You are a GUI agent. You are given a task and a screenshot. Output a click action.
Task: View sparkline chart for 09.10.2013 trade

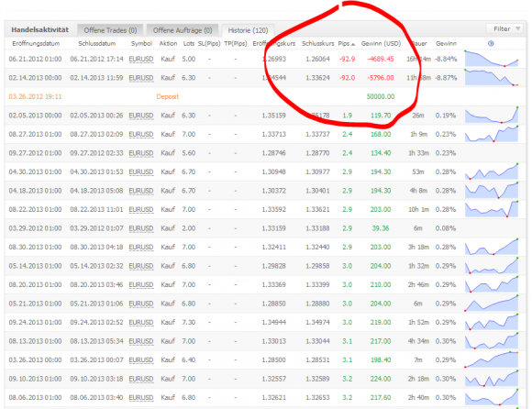[492, 379]
